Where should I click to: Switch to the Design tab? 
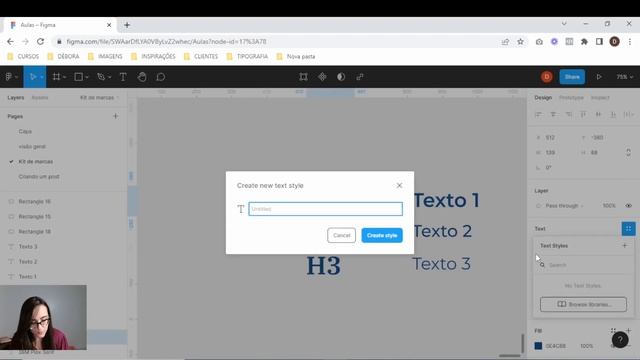tap(543, 98)
